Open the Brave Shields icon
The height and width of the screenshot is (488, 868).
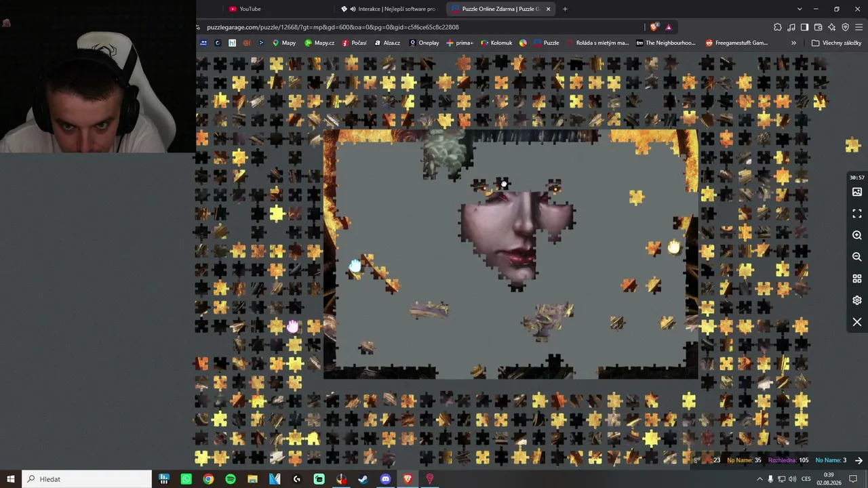654,27
